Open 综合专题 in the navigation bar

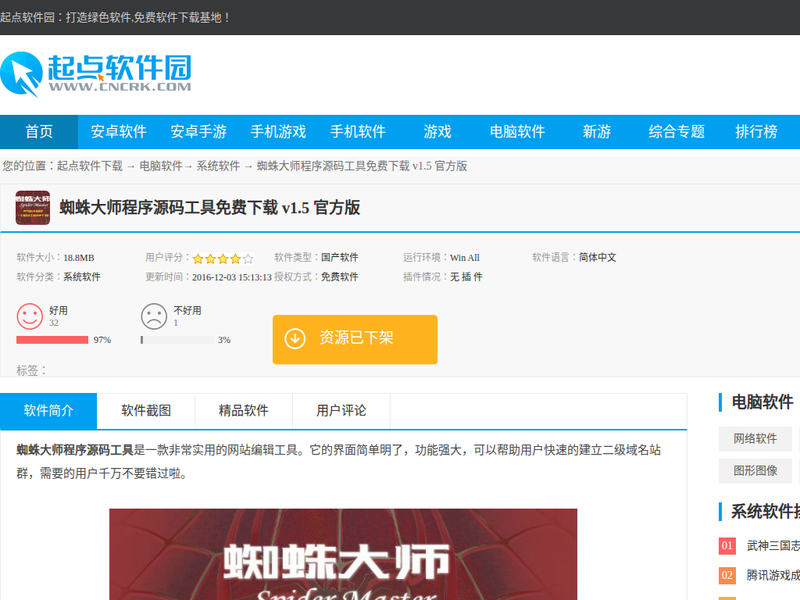pos(677,132)
